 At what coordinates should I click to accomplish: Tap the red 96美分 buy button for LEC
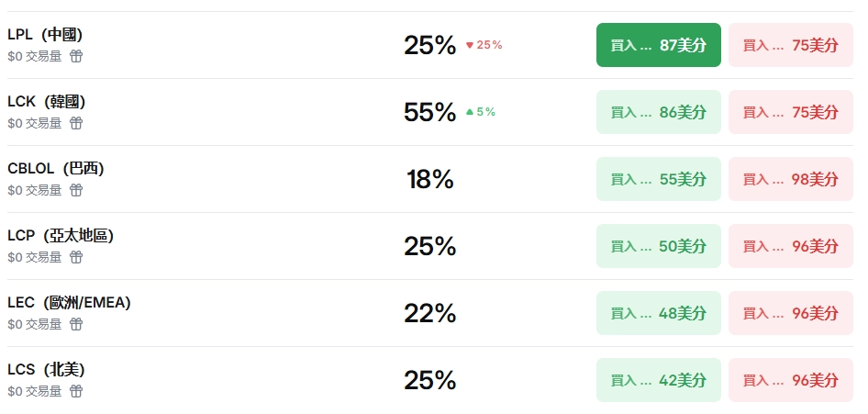pyautogui.click(x=790, y=313)
